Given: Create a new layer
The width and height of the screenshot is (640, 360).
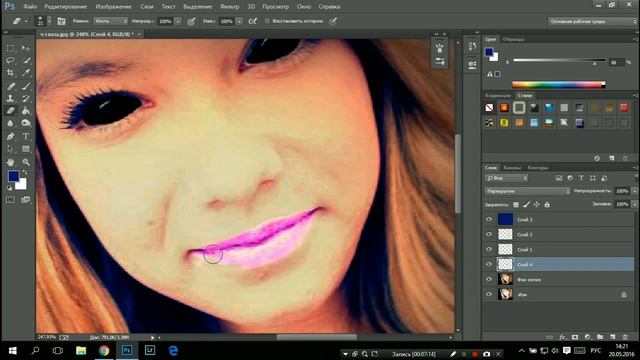Looking at the screenshot, I should [x=613, y=337].
